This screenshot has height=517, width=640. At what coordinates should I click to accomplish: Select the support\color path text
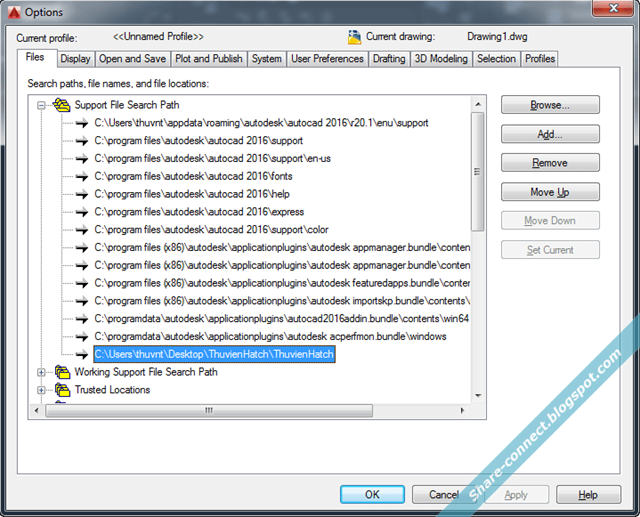tap(211, 230)
